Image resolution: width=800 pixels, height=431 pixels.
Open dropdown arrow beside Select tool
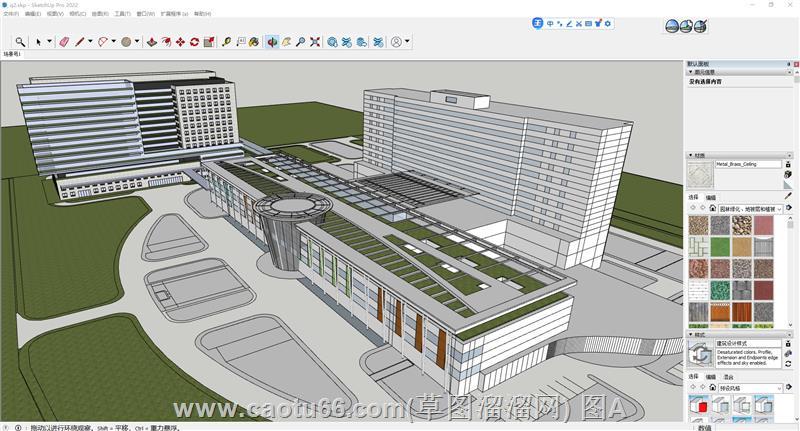[x=49, y=42]
